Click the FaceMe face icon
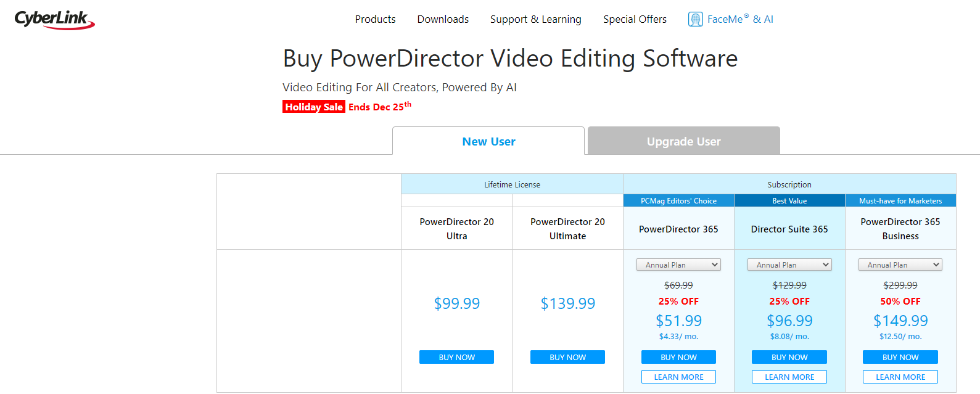Image resolution: width=980 pixels, height=394 pixels. click(695, 19)
